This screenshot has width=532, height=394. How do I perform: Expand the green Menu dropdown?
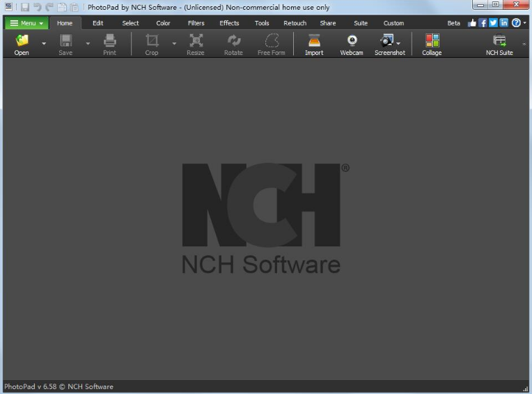pos(26,23)
